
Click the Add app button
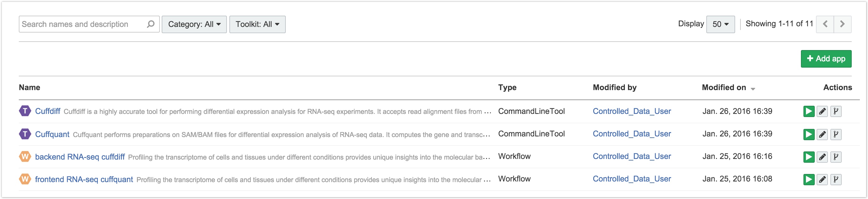(826, 59)
